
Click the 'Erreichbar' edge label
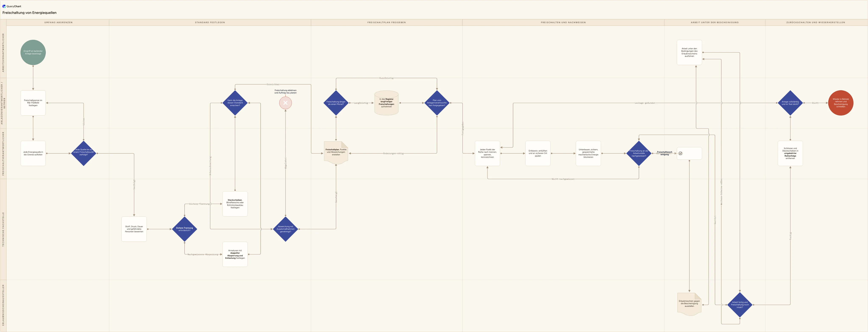(273, 84)
